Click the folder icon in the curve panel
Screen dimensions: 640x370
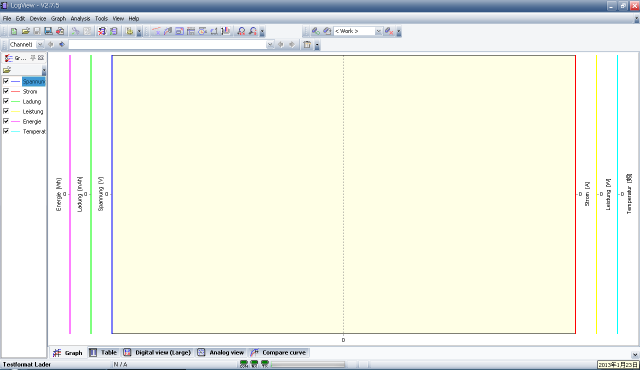tap(7, 70)
